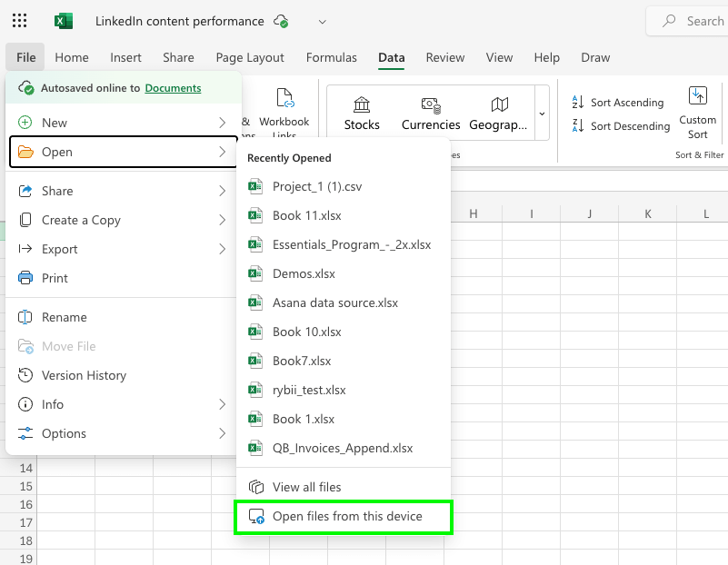This screenshot has width=728, height=565.
Task: Click the Search input box
Action: point(687,21)
